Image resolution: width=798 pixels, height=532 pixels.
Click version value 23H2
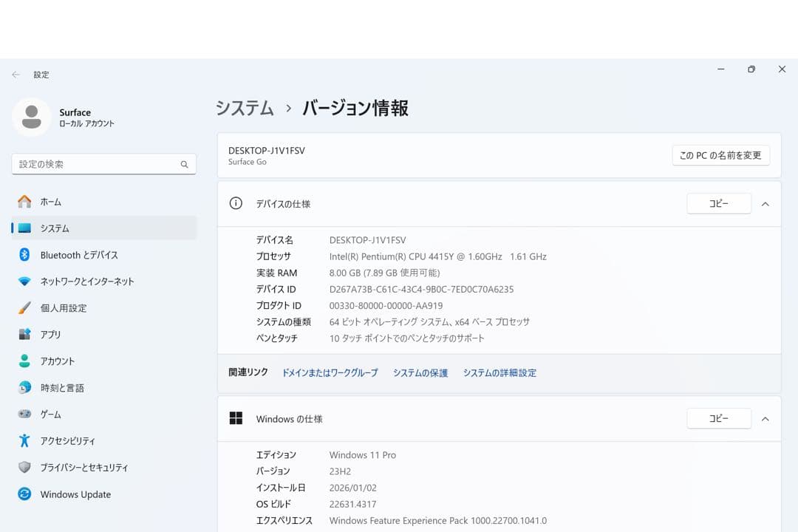[x=340, y=471]
